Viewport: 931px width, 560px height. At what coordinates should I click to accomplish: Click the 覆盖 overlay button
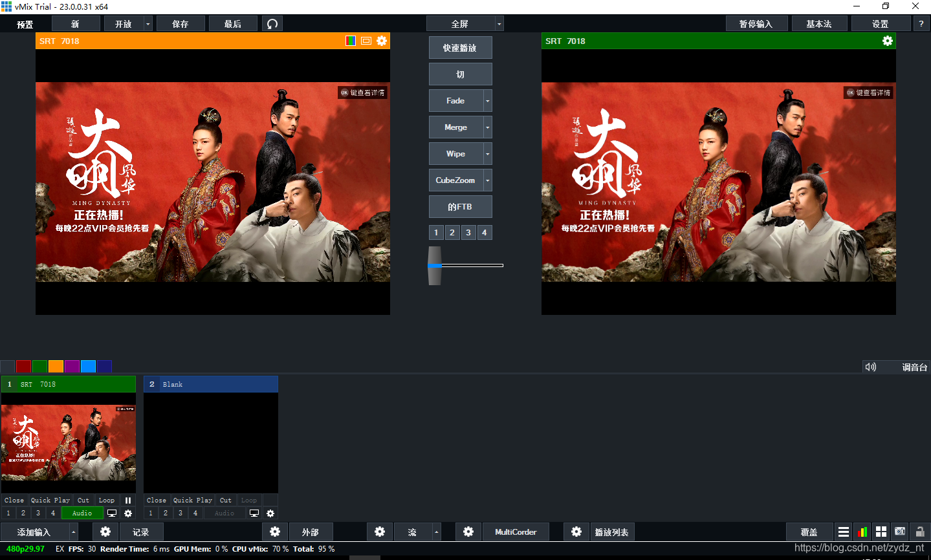pos(809,532)
